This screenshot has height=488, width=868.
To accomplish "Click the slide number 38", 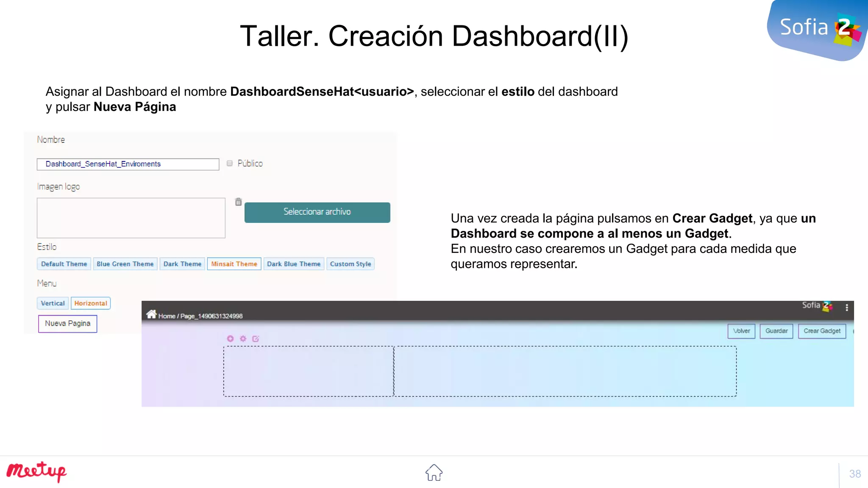I will (x=855, y=474).
